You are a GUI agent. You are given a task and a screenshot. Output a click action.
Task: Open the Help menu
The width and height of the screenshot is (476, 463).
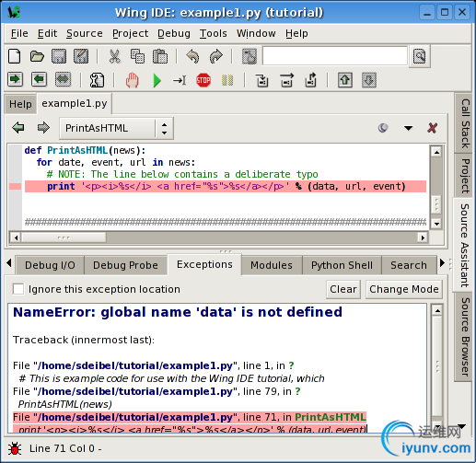click(x=296, y=33)
